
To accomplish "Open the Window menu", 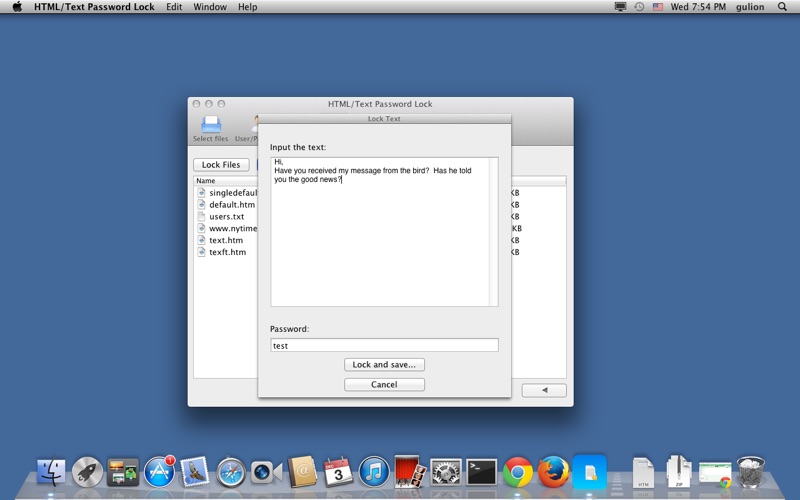I will pyautogui.click(x=210, y=7).
